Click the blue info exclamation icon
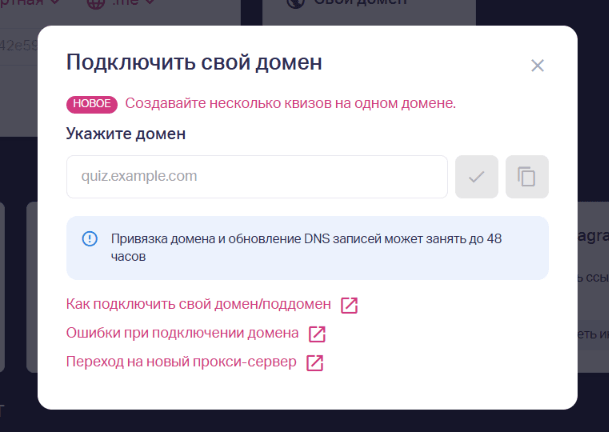The width and height of the screenshot is (609, 432). tap(90, 239)
